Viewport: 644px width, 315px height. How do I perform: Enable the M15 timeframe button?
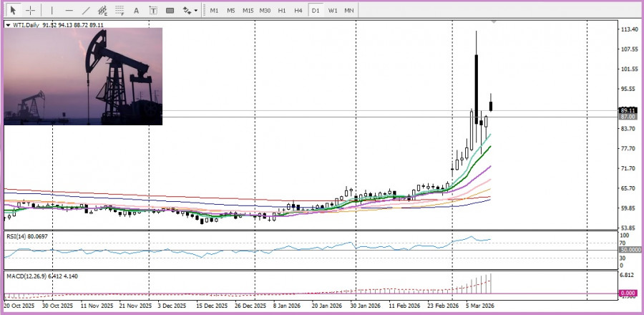pos(248,11)
